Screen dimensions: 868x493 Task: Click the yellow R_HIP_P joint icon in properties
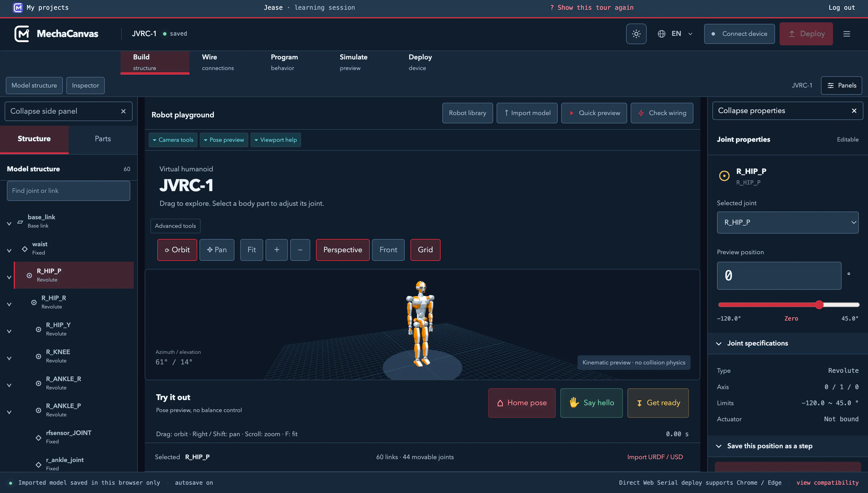(724, 176)
